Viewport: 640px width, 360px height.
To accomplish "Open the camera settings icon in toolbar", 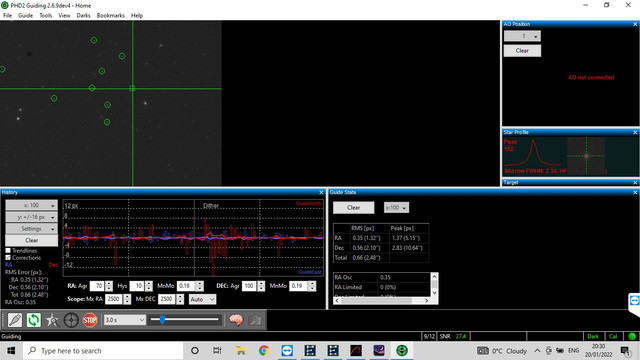I will [255, 320].
